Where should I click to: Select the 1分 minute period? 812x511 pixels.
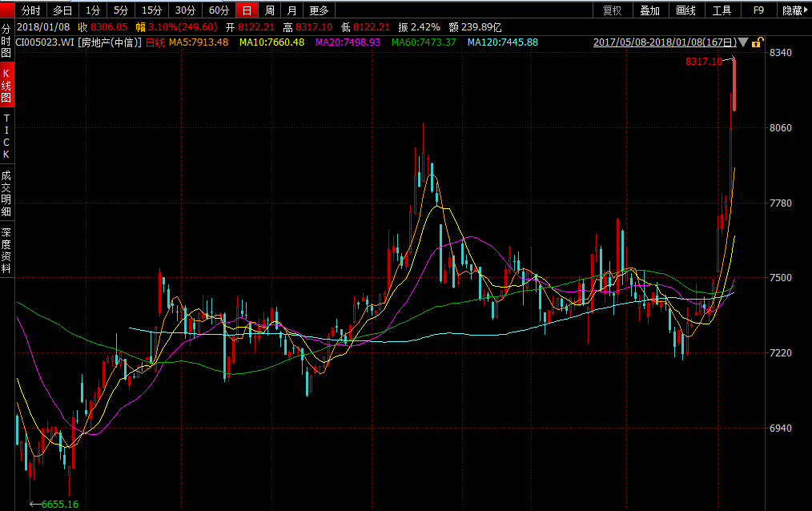click(x=93, y=10)
